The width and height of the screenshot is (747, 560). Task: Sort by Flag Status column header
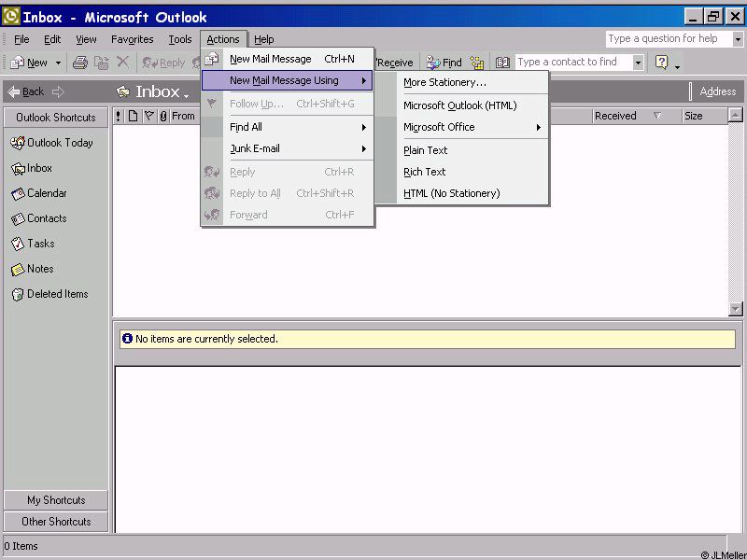click(149, 116)
